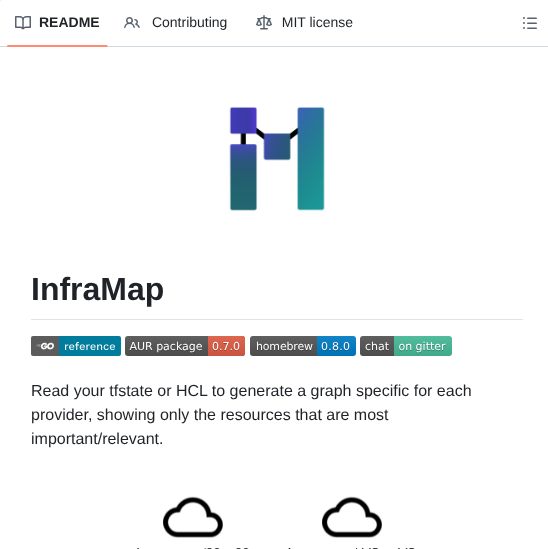Open the homebrew 0.8.0 badge

(x=303, y=346)
